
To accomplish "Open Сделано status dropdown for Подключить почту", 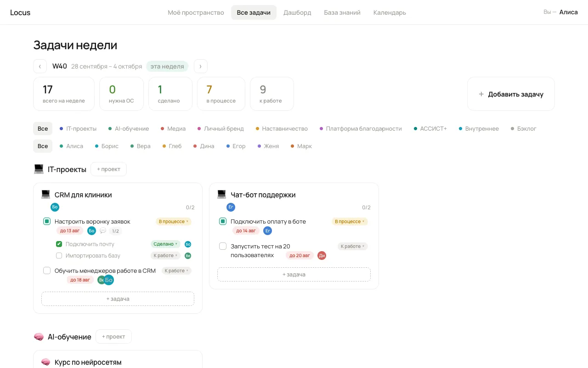I will (166, 244).
